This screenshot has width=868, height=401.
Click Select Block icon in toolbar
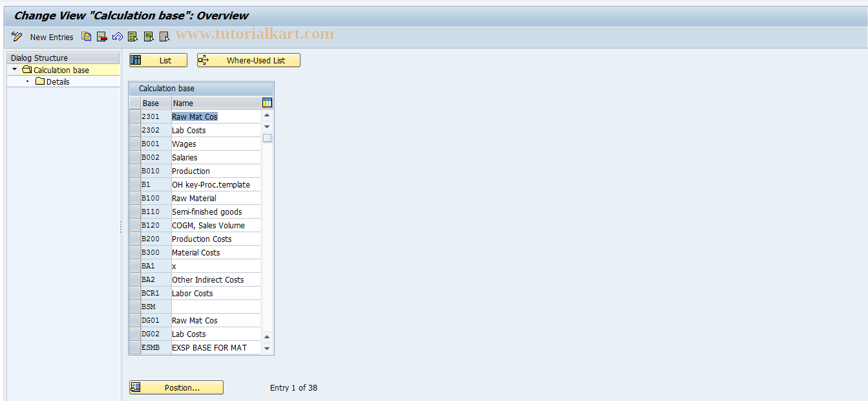[148, 37]
